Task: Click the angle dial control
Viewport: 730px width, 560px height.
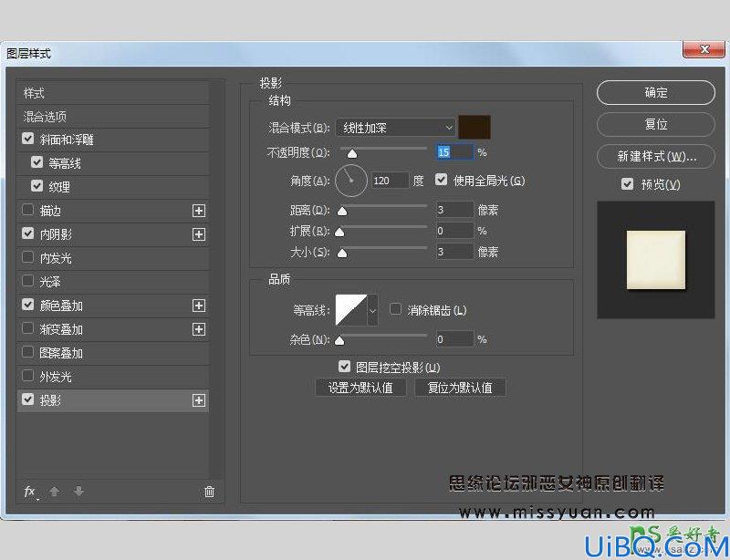Action: pos(351,181)
